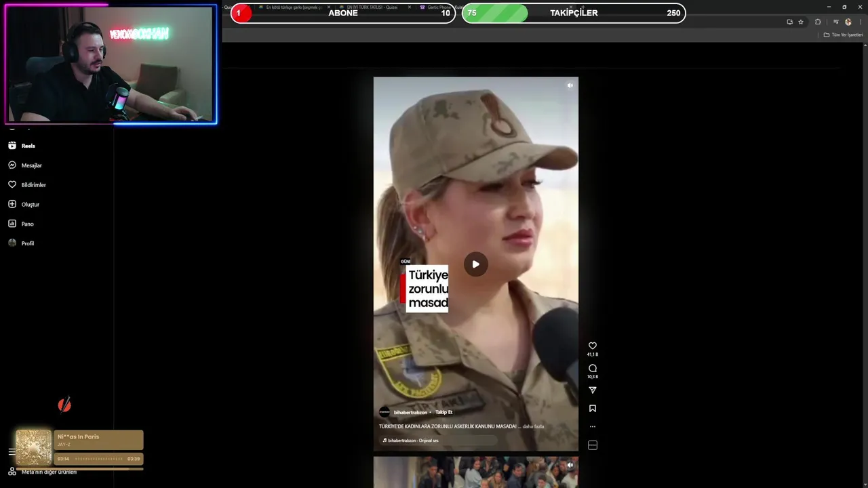Expand caption with 'daha fazla'
This screenshot has height=488, width=868.
click(x=533, y=426)
